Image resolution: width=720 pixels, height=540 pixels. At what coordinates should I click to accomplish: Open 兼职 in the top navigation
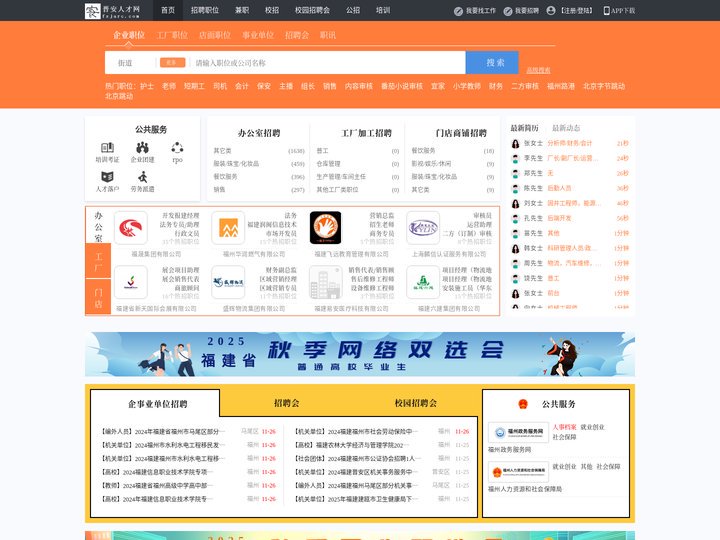[x=242, y=10]
